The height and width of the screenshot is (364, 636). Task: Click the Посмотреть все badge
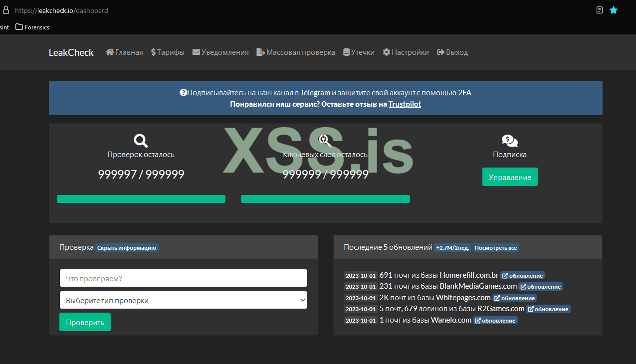tap(496, 248)
